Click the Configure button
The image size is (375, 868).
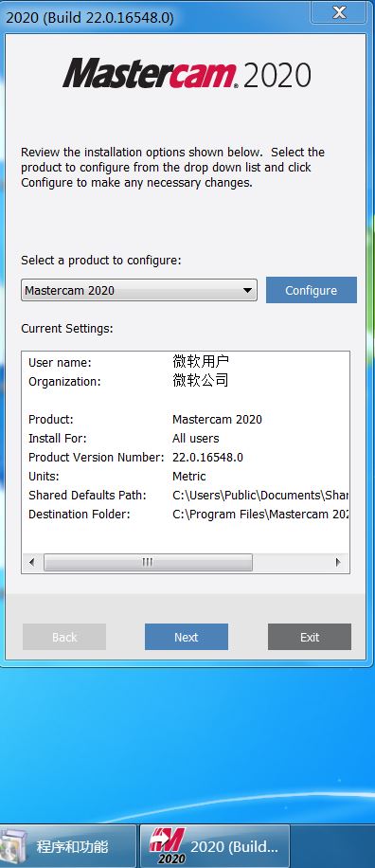tap(311, 290)
